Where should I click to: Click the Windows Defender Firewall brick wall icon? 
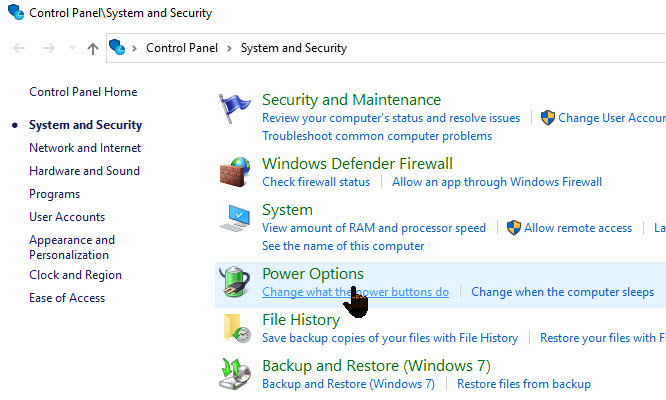click(236, 171)
